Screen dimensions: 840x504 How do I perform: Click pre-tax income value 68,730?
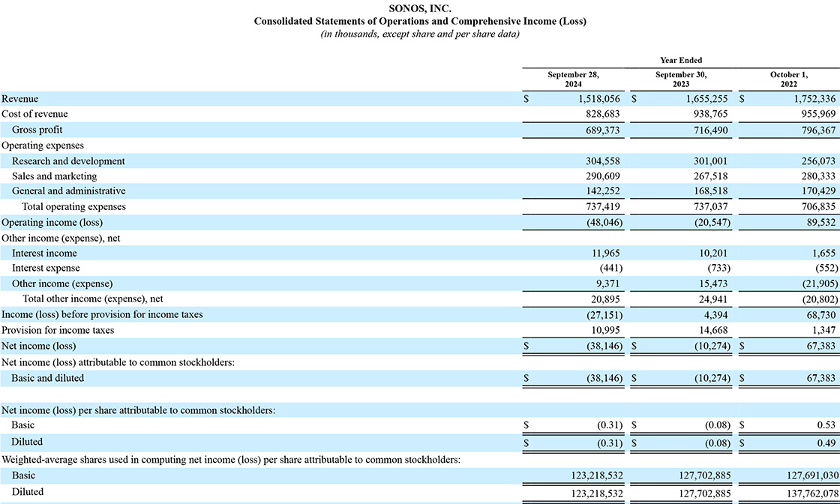[821, 315]
